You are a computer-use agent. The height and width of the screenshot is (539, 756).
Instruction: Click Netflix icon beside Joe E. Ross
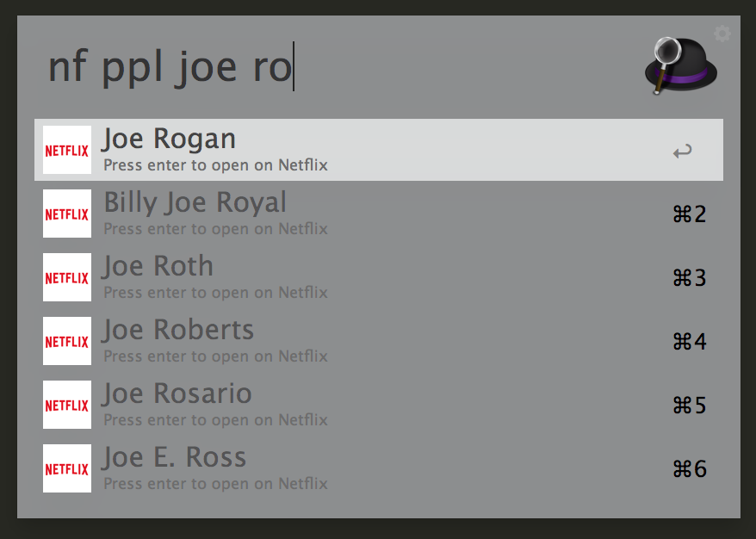[x=67, y=468]
